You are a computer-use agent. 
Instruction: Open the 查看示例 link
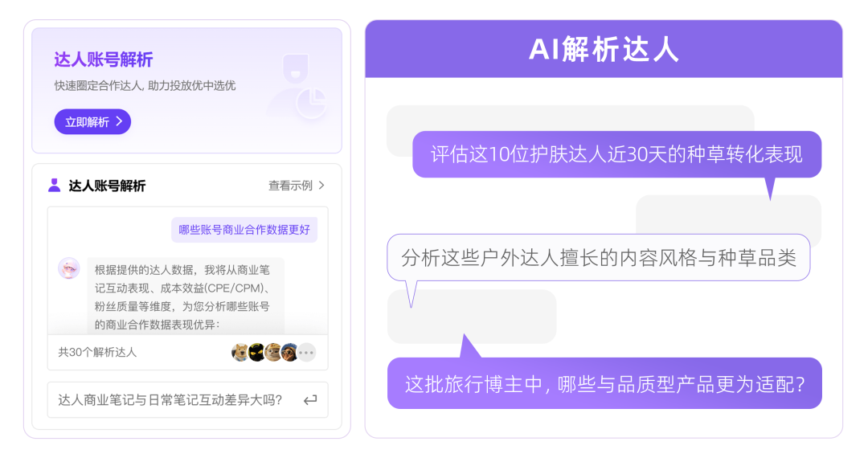click(290, 186)
